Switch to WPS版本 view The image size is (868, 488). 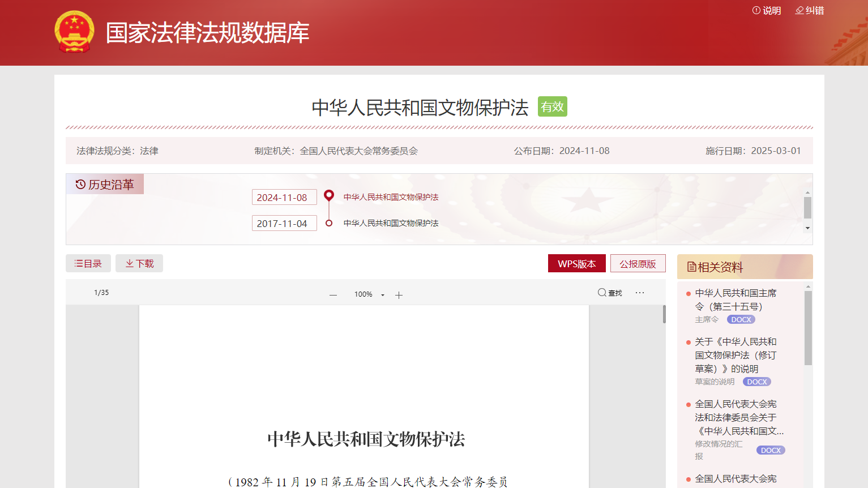coord(576,264)
